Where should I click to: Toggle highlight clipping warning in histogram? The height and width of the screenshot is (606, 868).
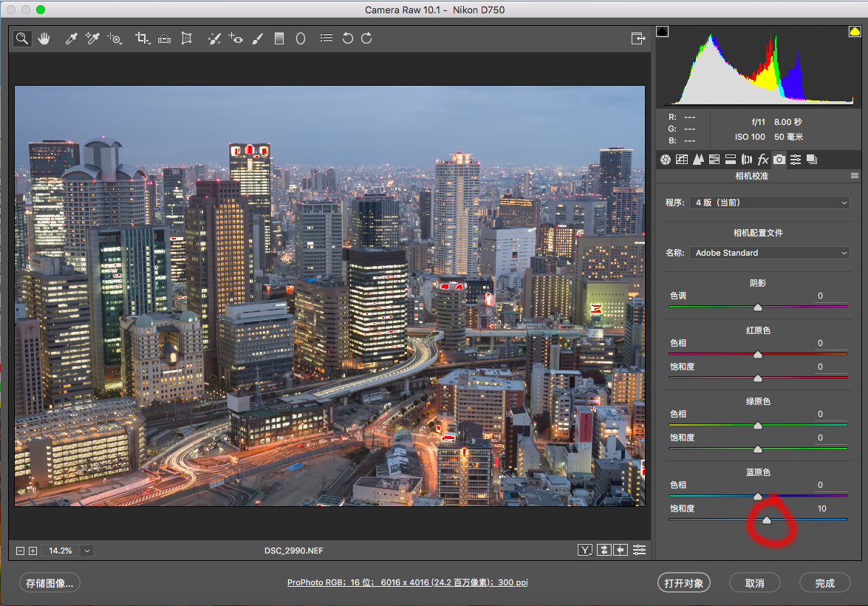click(x=854, y=31)
